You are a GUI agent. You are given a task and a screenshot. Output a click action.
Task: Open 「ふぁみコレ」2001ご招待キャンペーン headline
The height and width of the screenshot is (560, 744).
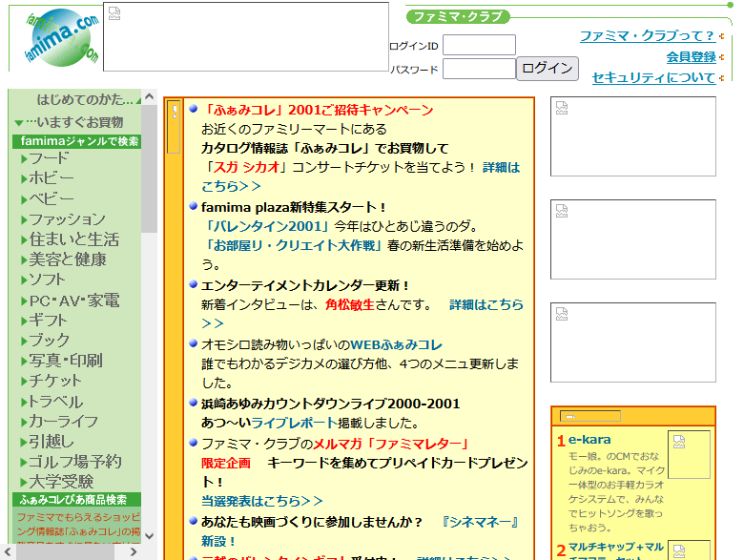[318, 110]
